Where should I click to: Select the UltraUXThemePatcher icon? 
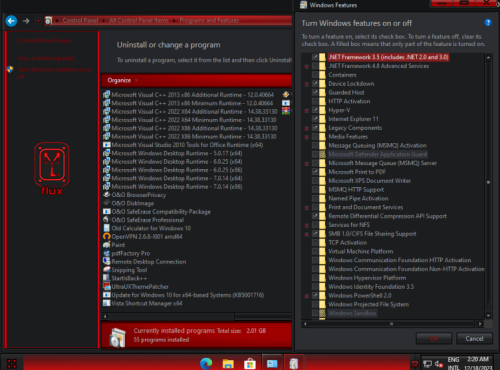pos(107,286)
